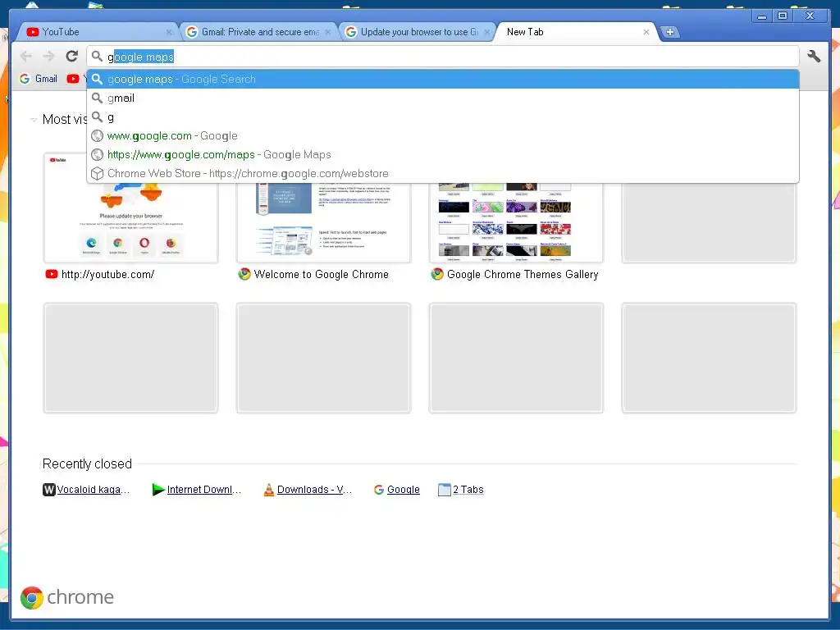The width and height of the screenshot is (840, 630).
Task: Close the New Tab tab
Action: 646,32
